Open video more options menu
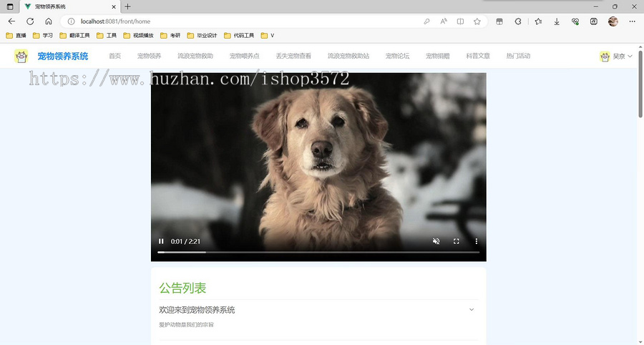This screenshot has height=345, width=644. (x=477, y=241)
